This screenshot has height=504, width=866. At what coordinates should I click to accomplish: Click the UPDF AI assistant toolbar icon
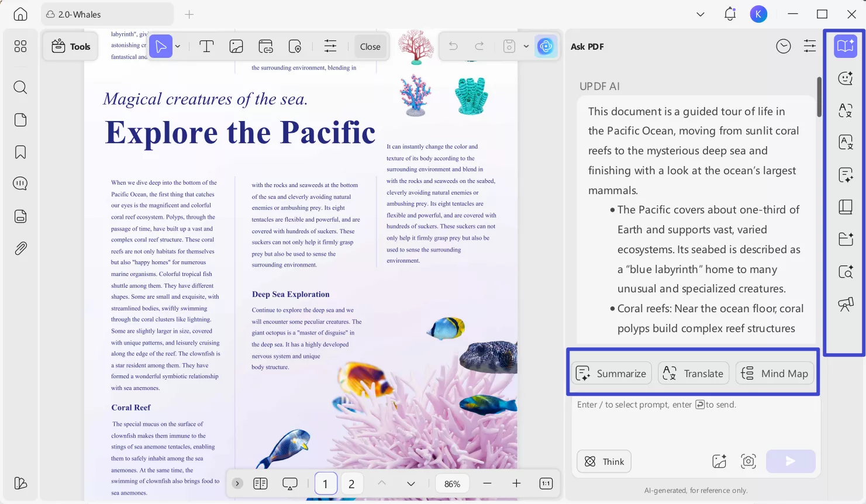[546, 47]
